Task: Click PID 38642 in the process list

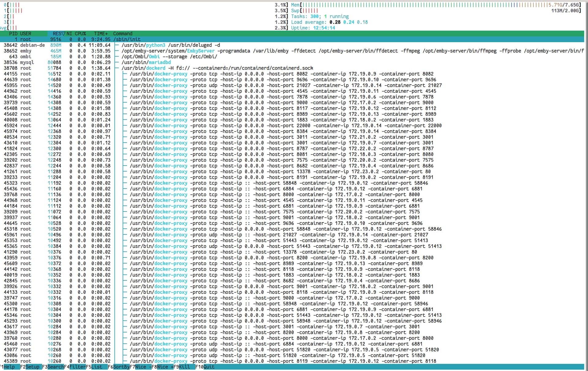Action: coord(10,45)
